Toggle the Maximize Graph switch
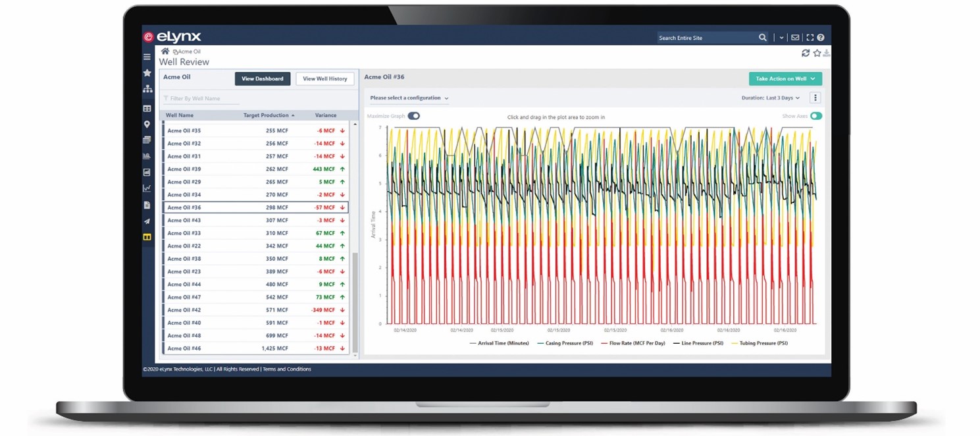 coord(413,115)
